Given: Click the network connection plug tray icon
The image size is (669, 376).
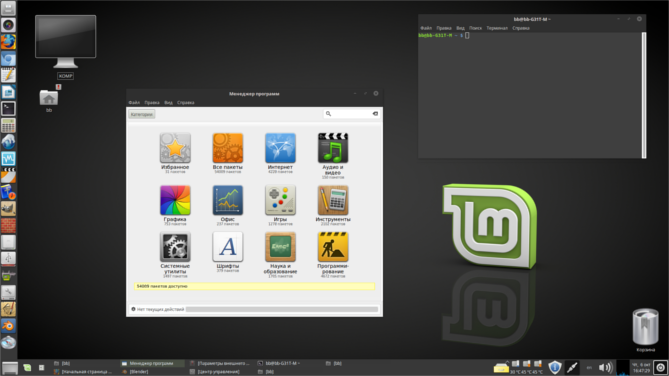Looking at the screenshot, I should (x=572, y=367).
